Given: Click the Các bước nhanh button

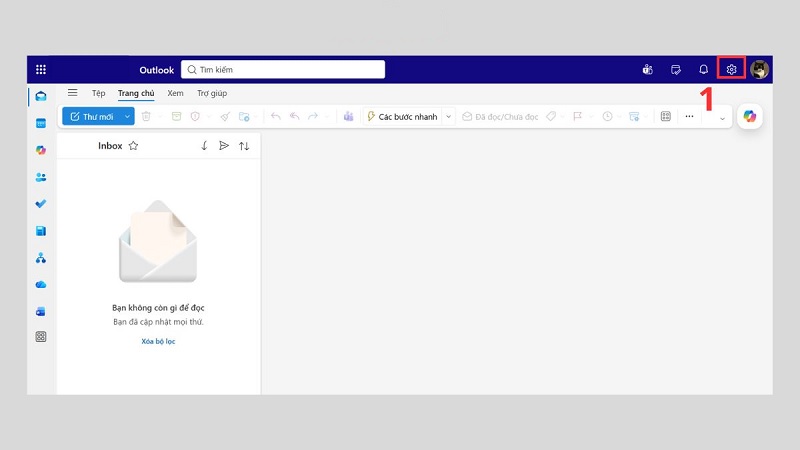Looking at the screenshot, I should click(402, 116).
